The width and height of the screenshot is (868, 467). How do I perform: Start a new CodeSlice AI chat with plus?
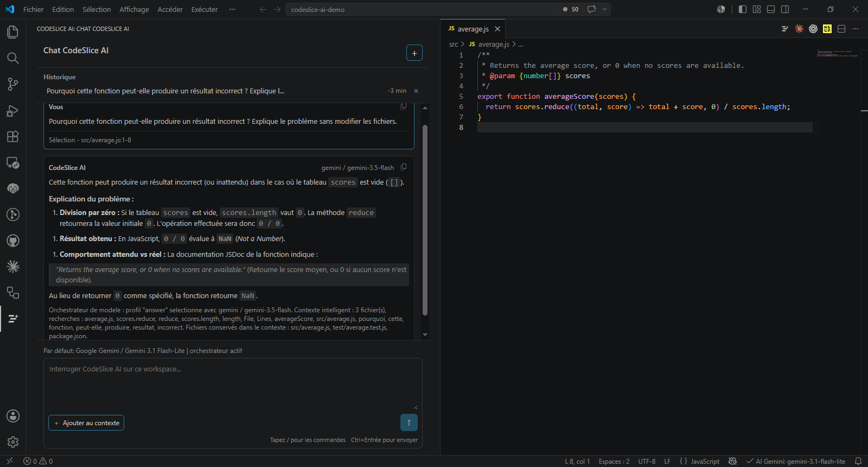414,53
